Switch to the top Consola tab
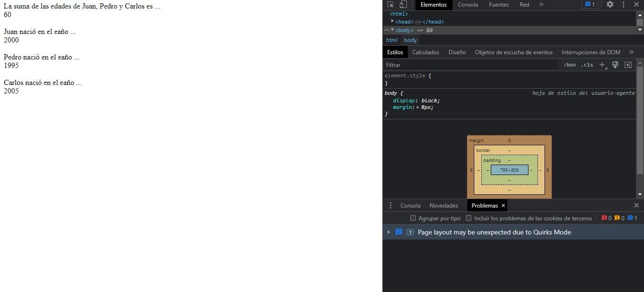Image resolution: width=644 pixels, height=292 pixels. 468,5
